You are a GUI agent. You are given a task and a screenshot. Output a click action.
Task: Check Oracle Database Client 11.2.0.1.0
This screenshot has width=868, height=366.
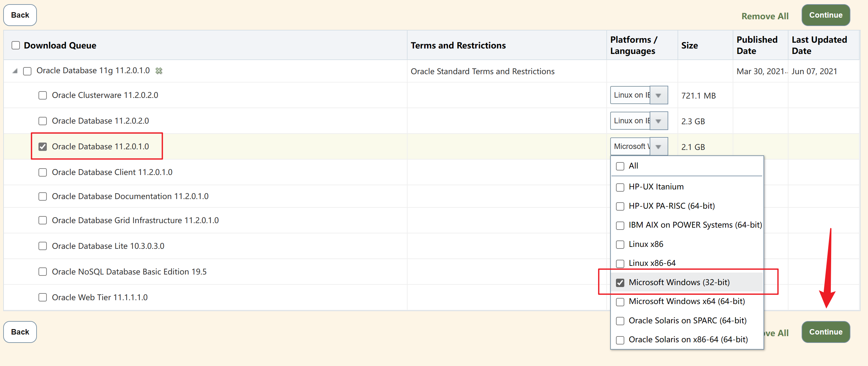point(42,172)
